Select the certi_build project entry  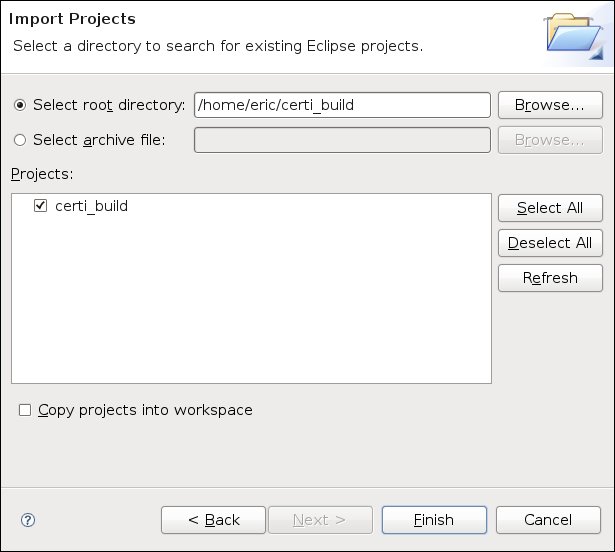pos(91,206)
